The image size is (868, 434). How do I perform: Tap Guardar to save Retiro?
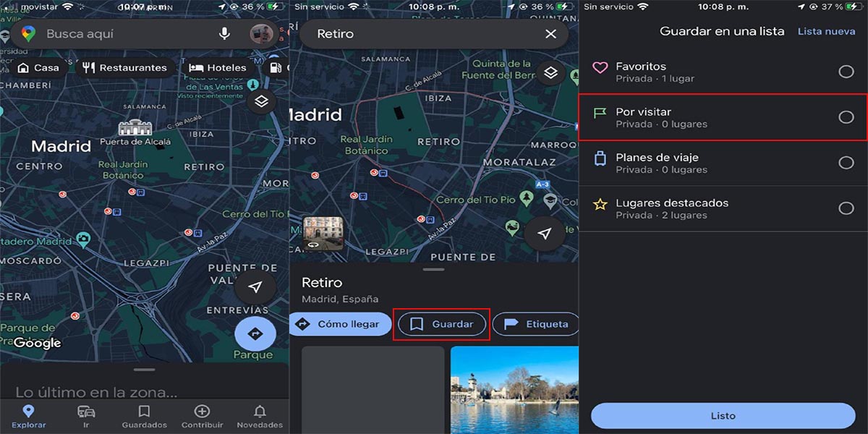tap(442, 324)
